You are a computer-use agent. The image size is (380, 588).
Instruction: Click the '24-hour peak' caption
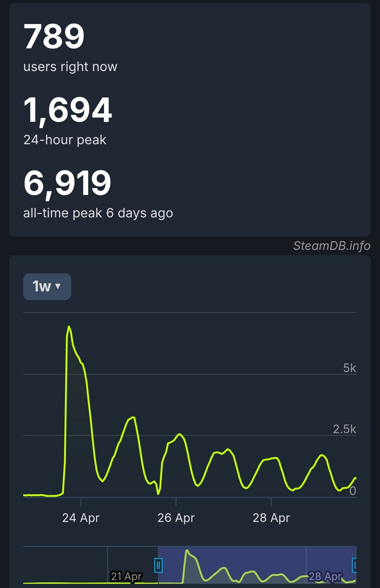coord(65,140)
